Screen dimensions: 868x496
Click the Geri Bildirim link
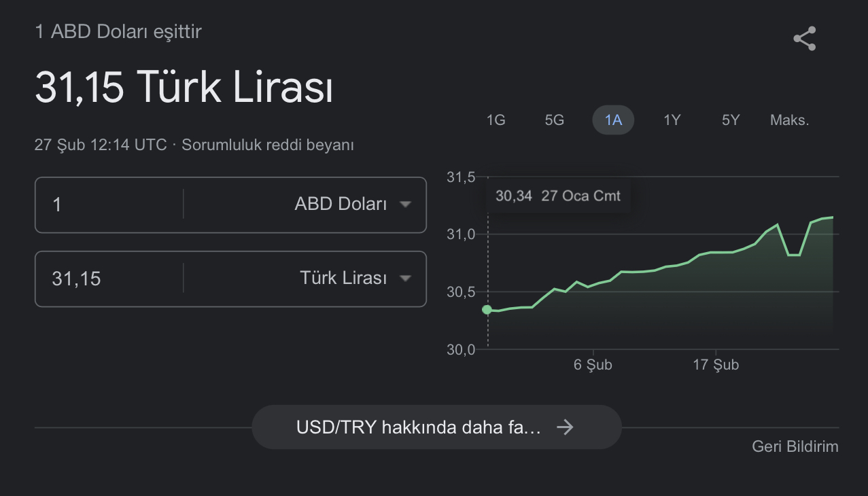tap(795, 446)
